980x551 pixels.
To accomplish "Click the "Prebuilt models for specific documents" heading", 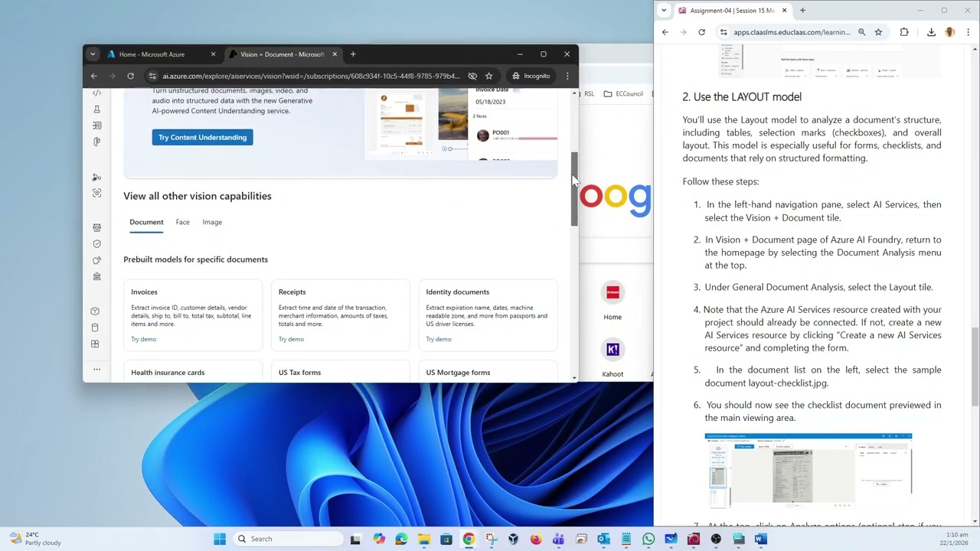I will click(x=195, y=259).
